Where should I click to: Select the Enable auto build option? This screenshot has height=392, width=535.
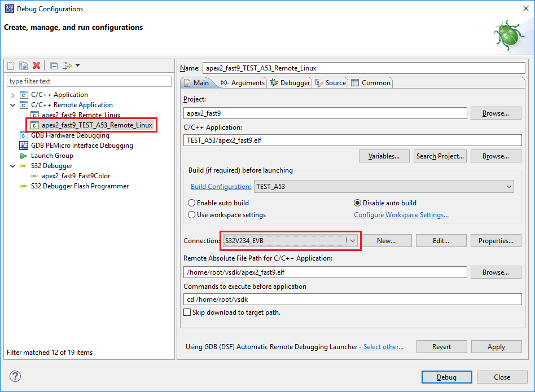(x=192, y=203)
